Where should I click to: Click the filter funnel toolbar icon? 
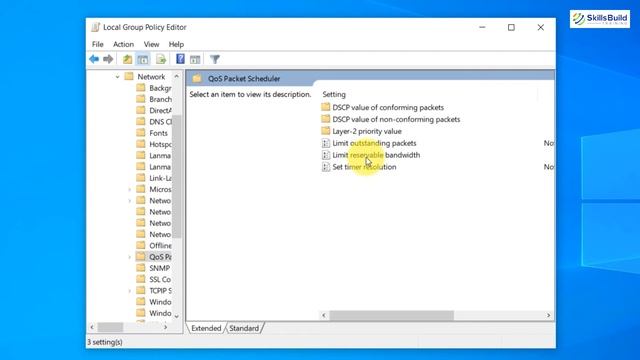215,59
